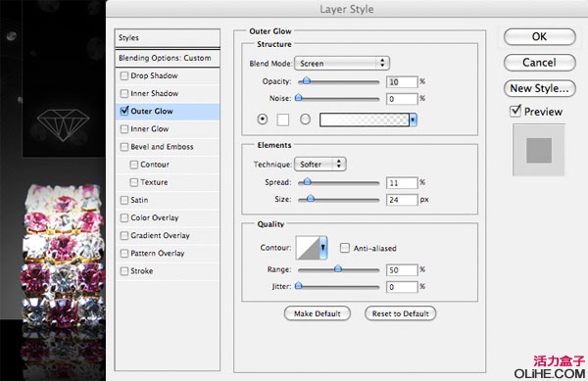Enable the Drop Shadow checkbox
This screenshot has width=588, height=381.
tap(124, 76)
